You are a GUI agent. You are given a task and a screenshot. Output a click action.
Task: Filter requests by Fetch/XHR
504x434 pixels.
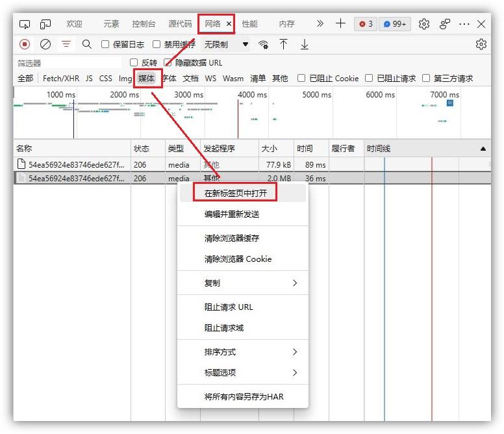click(x=61, y=79)
